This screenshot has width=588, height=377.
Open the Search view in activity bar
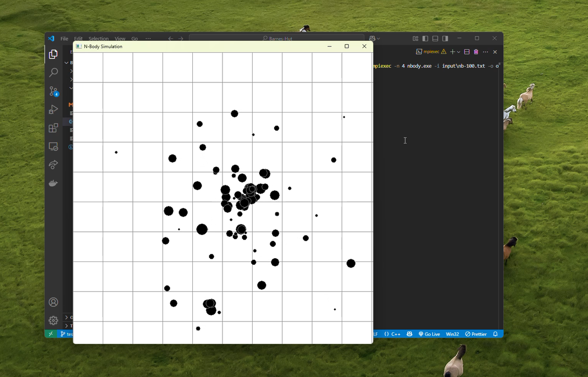(x=53, y=73)
